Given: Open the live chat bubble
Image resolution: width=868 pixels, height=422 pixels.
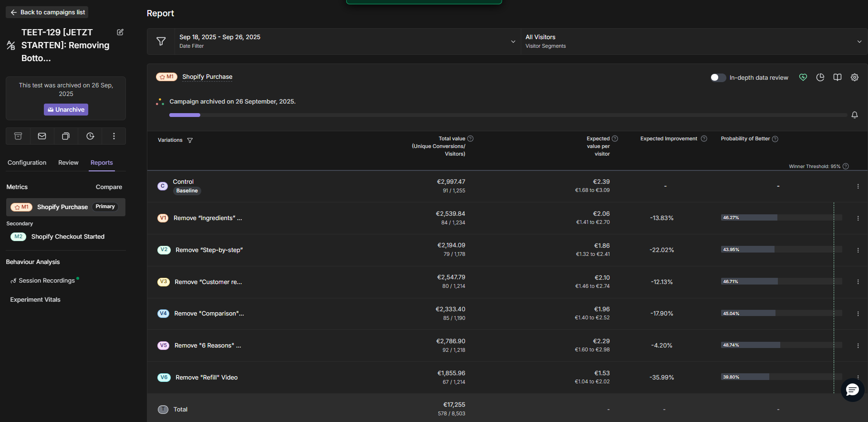Looking at the screenshot, I should point(852,390).
